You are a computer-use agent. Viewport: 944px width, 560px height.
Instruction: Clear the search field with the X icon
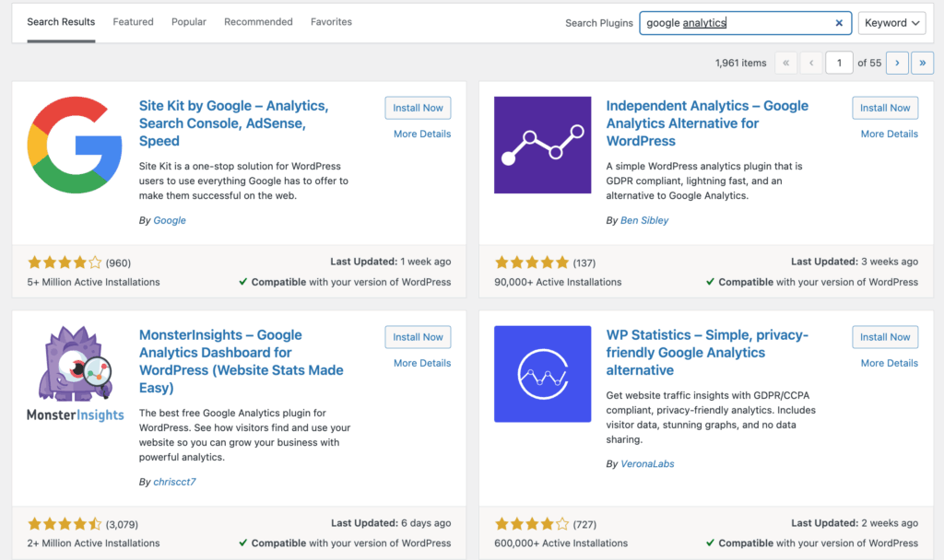839,23
